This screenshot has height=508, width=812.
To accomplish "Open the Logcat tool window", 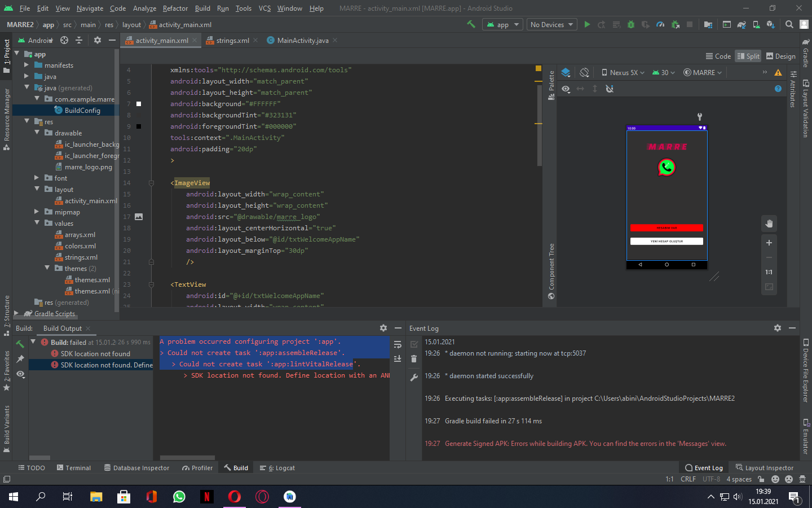I will tap(277, 468).
